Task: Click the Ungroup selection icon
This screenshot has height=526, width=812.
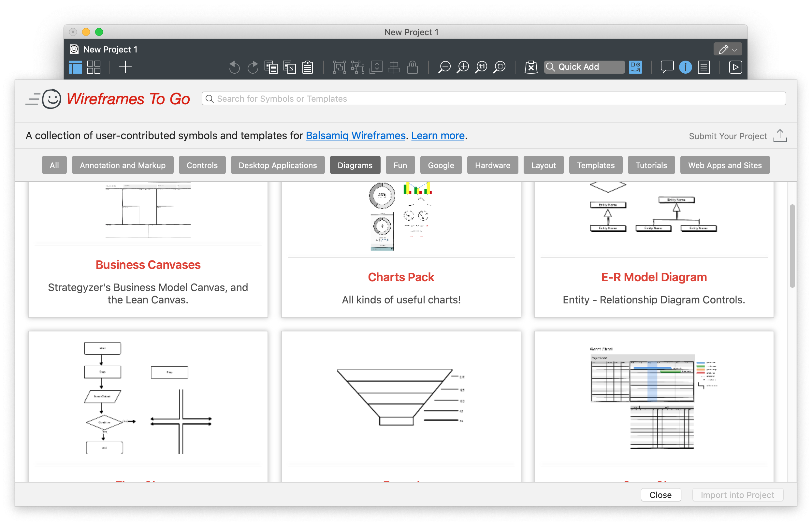Action: coord(357,67)
